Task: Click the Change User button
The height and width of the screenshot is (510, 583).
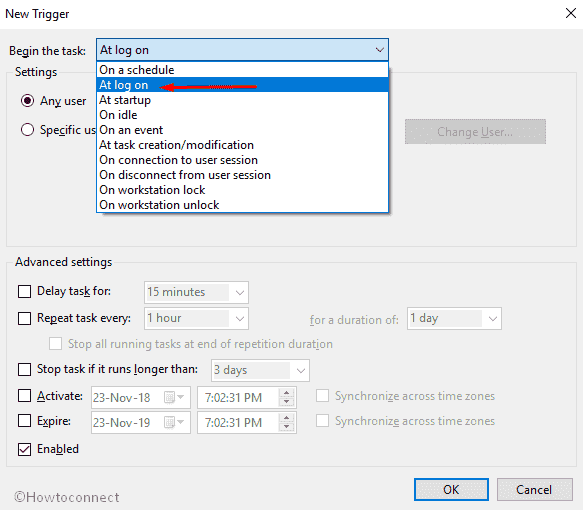Action: 475,132
